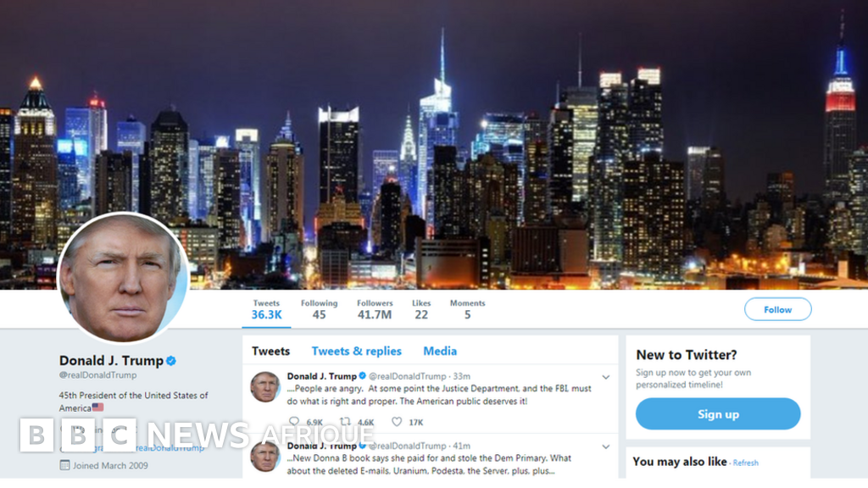View the Followers count 41.7M
868x488 pixels.
(375, 310)
